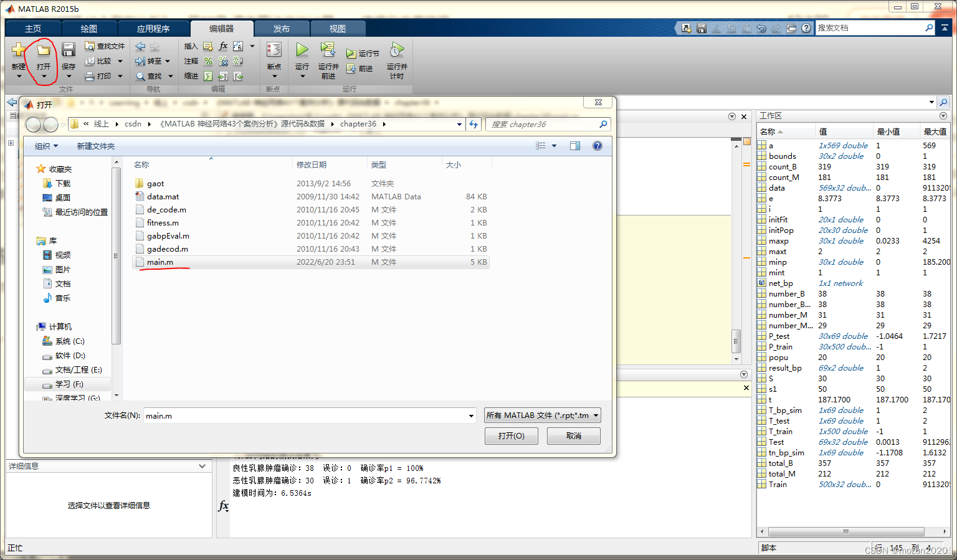Viewport: 957px width, 560px height.
Task: Select the data.mat file
Action: click(310, 197)
